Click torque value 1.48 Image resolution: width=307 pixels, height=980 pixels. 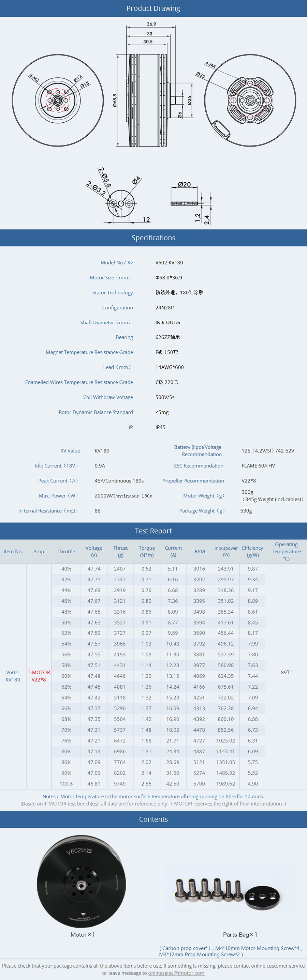point(146,730)
